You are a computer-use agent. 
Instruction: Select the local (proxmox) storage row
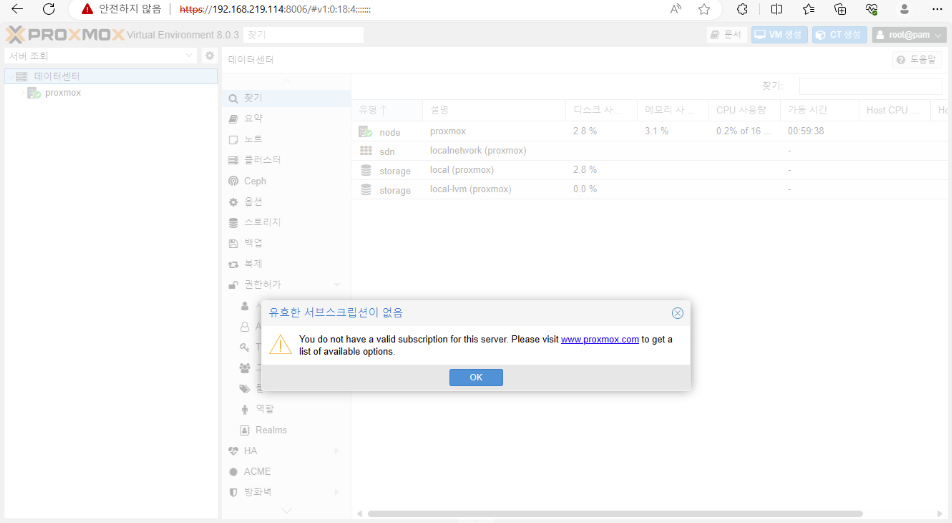tap(649, 170)
